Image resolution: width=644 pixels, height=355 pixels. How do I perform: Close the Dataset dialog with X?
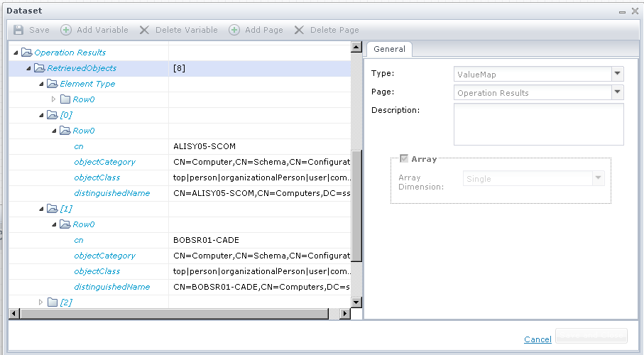point(635,11)
